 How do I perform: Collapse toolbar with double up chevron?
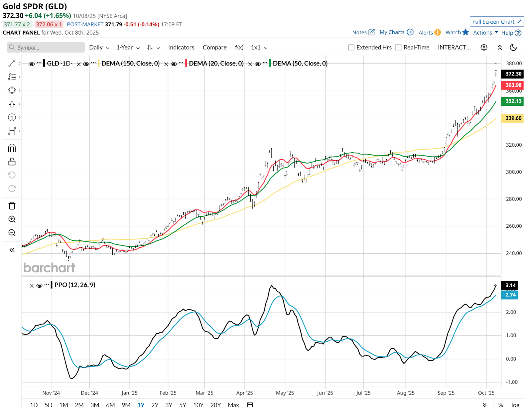pyautogui.click(x=499, y=47)
